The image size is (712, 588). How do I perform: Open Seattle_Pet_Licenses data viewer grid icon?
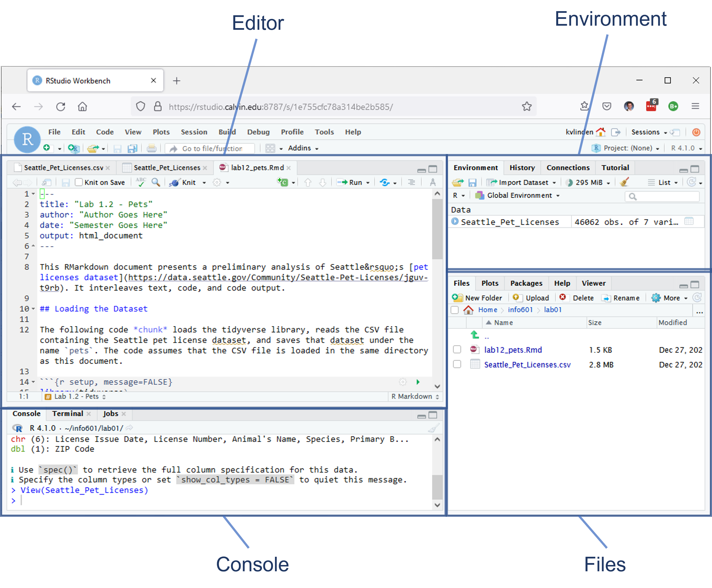pyautogui.click(x=689, y=222)
